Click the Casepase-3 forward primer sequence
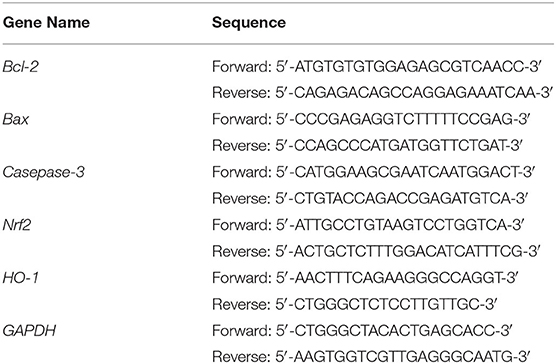556x364 pixels. pyautogui.click(x=373, y=172)
